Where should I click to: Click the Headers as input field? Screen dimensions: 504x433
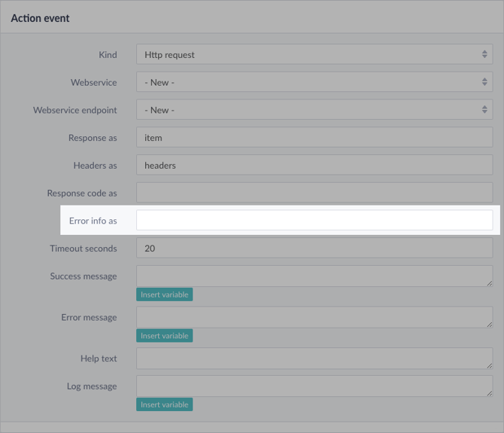coord(314,165)
